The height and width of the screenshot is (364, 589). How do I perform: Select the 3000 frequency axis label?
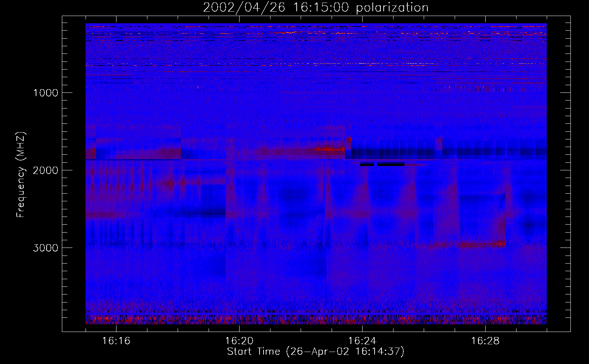(x=46, y=248)
